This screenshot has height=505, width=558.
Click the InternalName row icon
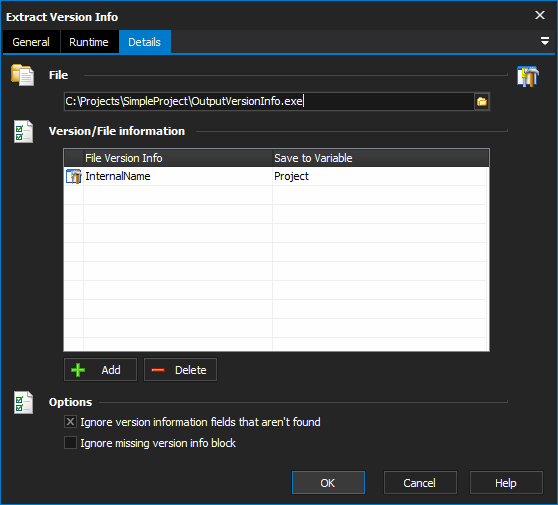pyautogui.click(x=74, y=177)
